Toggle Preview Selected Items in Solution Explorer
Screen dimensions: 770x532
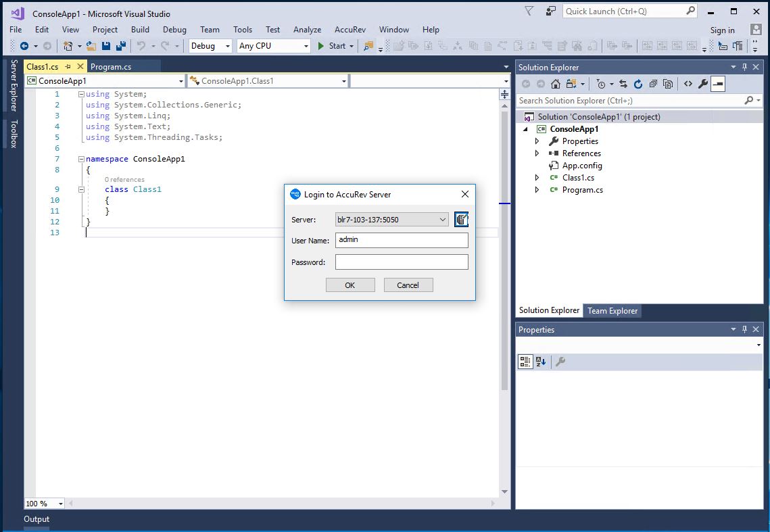(717, 83)
